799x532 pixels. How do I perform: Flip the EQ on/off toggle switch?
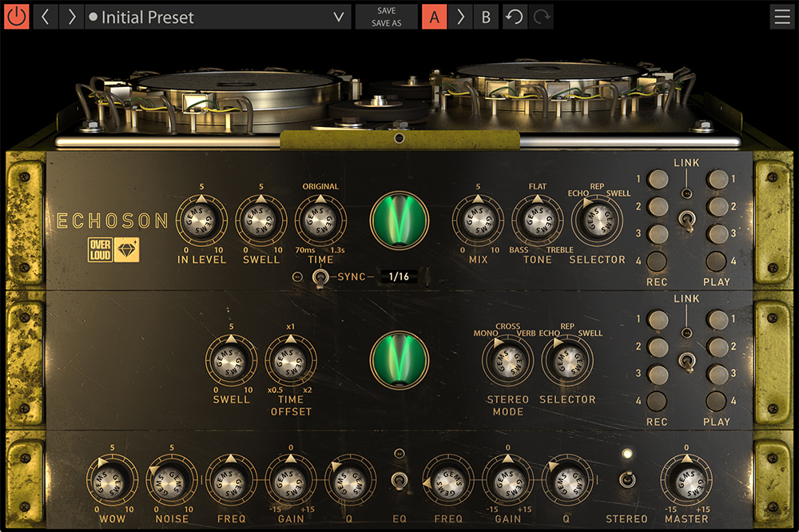tap(399, 481)
